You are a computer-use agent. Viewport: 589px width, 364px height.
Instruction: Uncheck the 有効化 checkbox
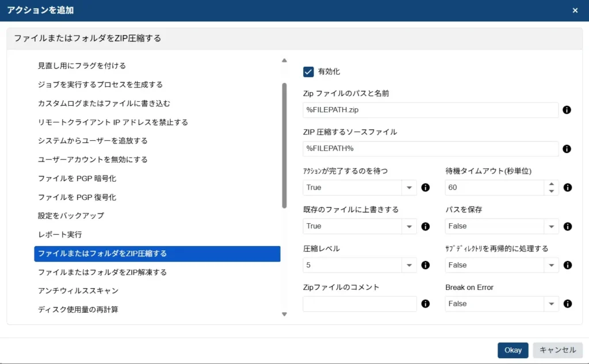click(308, 72)
